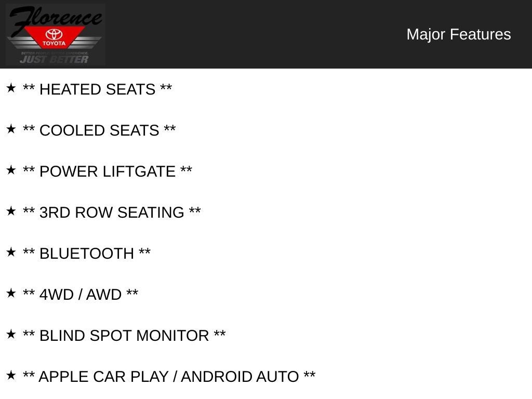Select the BLIND SPOT MONITOR feature text
The height and width of the screenshot is (399, 532).
(124, 336)
